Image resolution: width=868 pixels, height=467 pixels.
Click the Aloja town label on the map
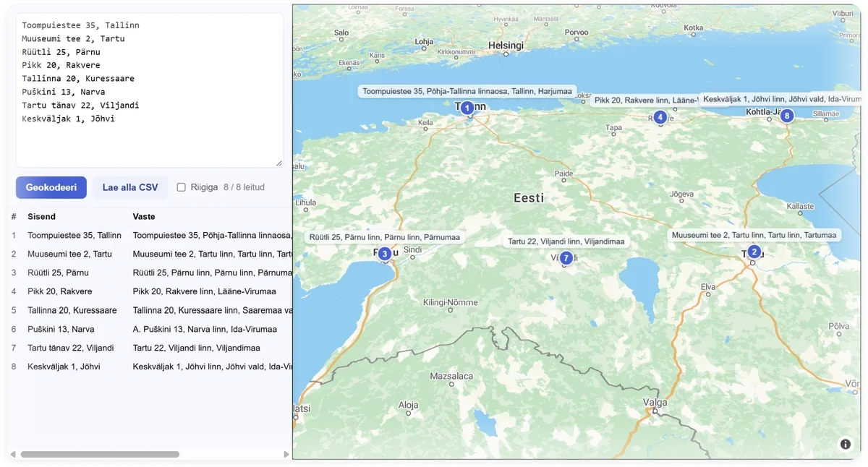(409, 406)
